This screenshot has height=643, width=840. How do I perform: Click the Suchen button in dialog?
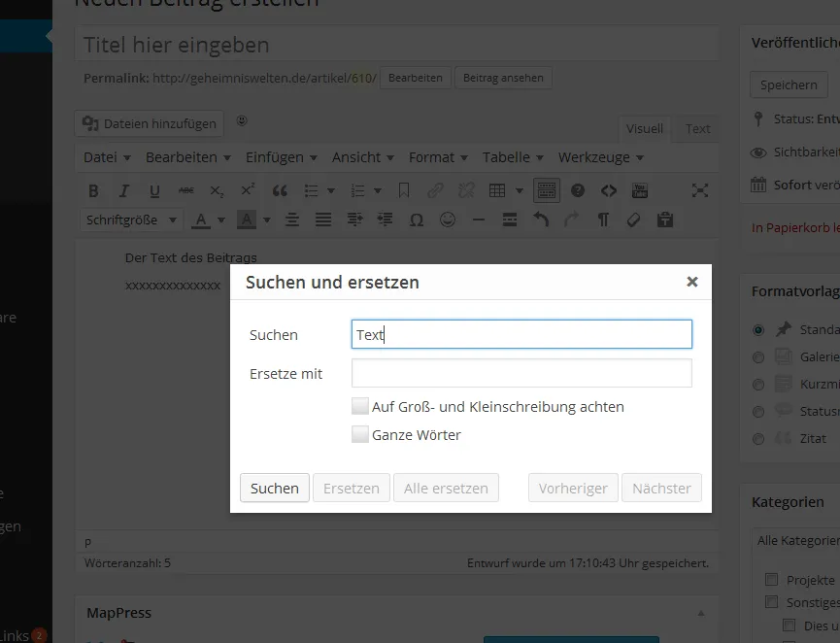point(274,489)
